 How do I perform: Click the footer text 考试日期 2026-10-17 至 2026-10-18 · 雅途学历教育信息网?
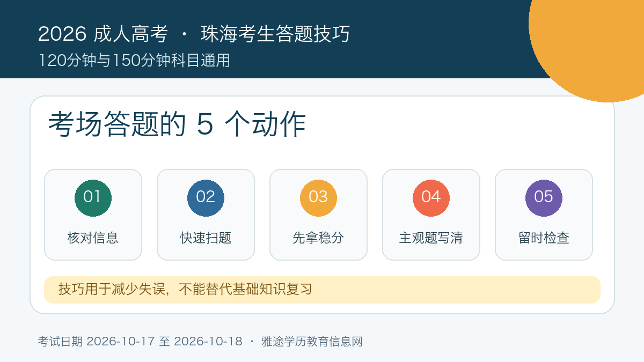point(200,341)
